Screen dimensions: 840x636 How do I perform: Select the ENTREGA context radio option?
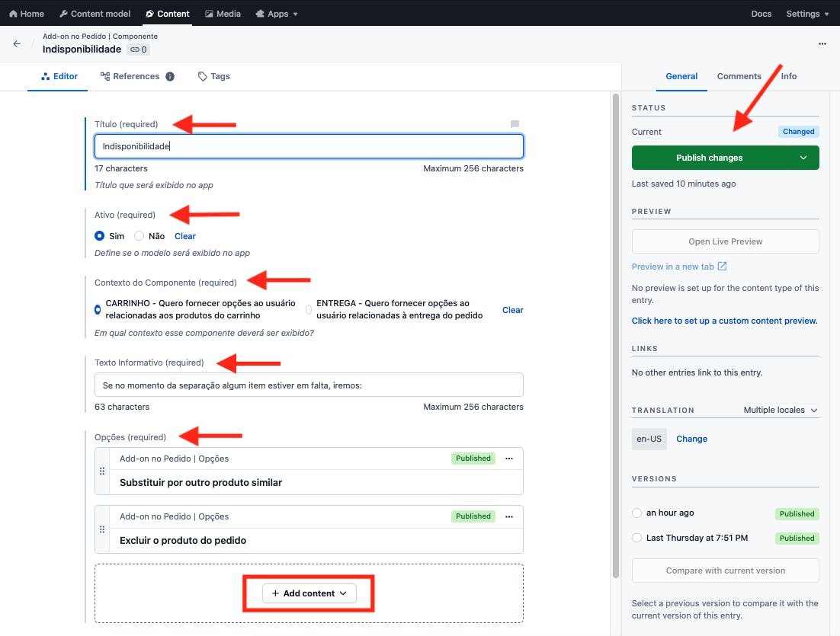309,309
